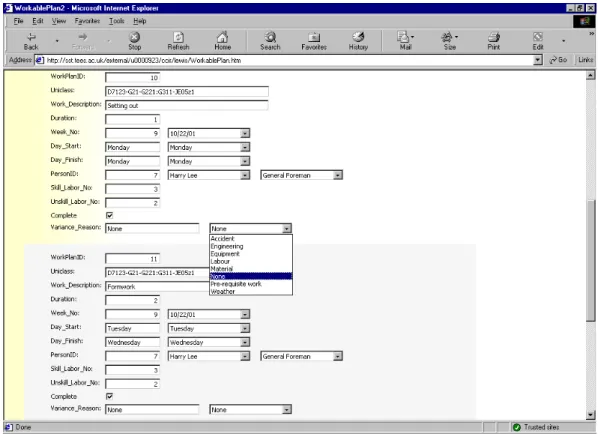Expand the address bar dropdown
Image resolution: width=598 pixels, height=434 pixels.
(x=538, y=60)
